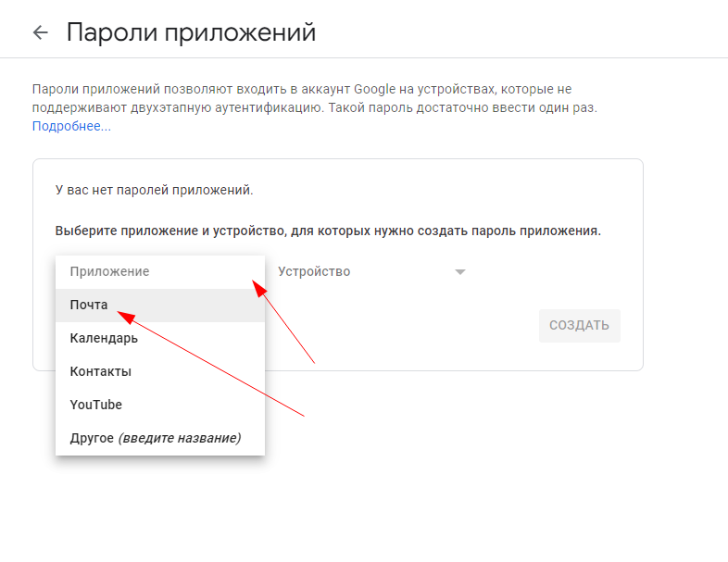Click the Приложение header in the dropdown
This screenshot has width=728, height=562.
tap(109, 271)
